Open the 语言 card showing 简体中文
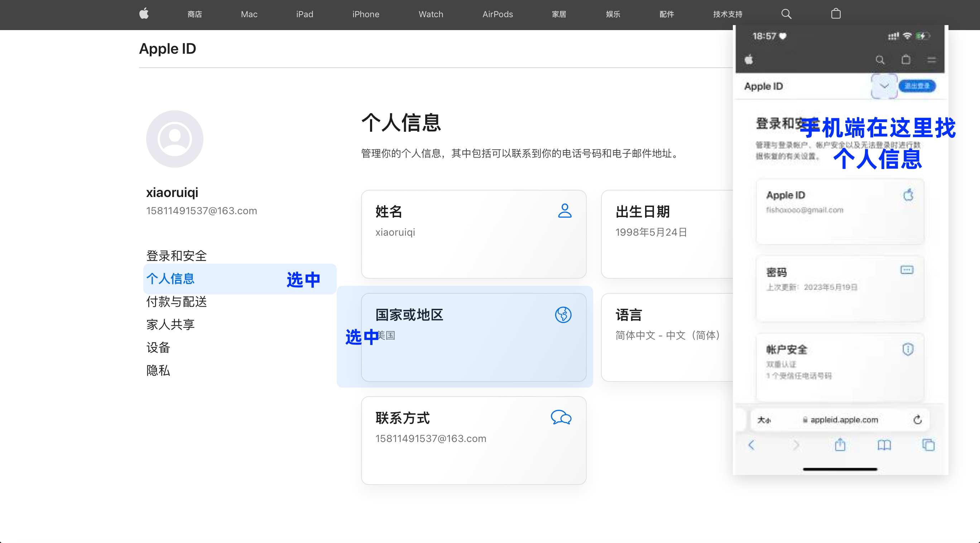The height and width of the screenshot is (543, 980). pos(667,337)
